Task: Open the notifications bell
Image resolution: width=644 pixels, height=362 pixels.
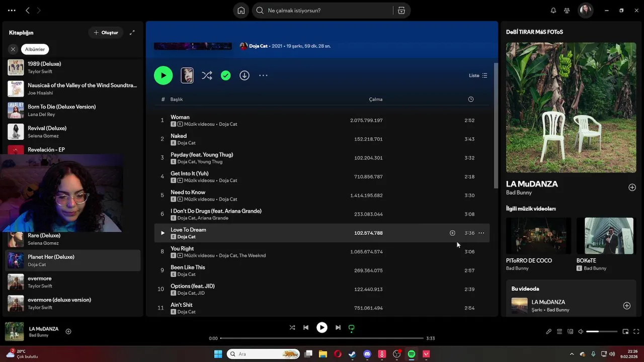Action: tap(553, 11)
